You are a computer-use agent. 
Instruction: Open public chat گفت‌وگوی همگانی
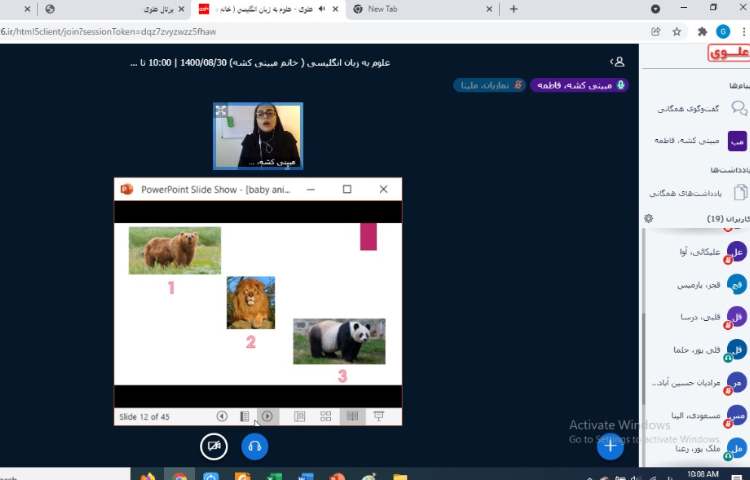(x=699, y=109)
